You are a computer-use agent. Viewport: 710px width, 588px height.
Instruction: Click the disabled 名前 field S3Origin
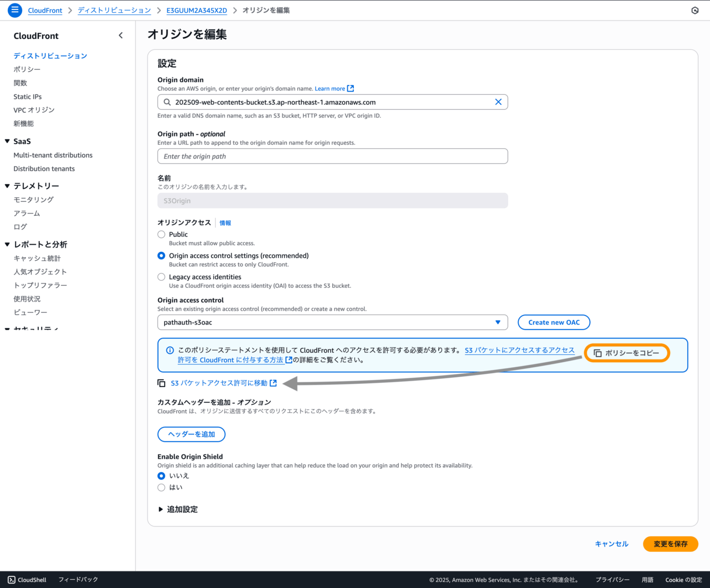click(x=333, y=201)
